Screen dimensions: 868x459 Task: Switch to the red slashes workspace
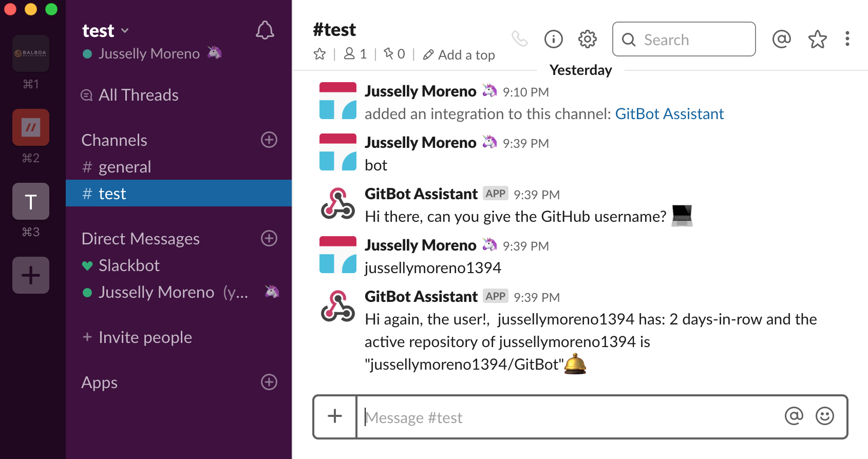[x=31, y=127]
